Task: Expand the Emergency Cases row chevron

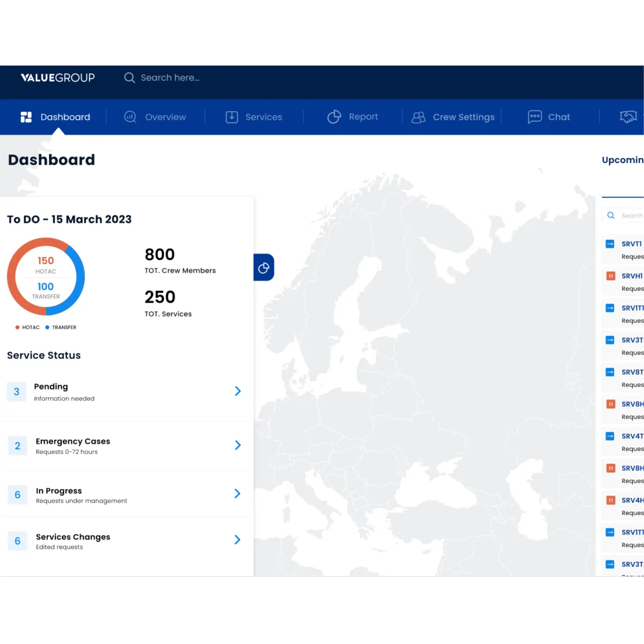Action: (x=237, y=445)
